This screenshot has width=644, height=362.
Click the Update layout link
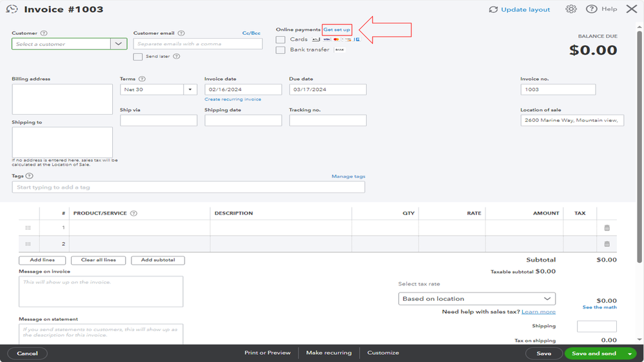[525, 10]
